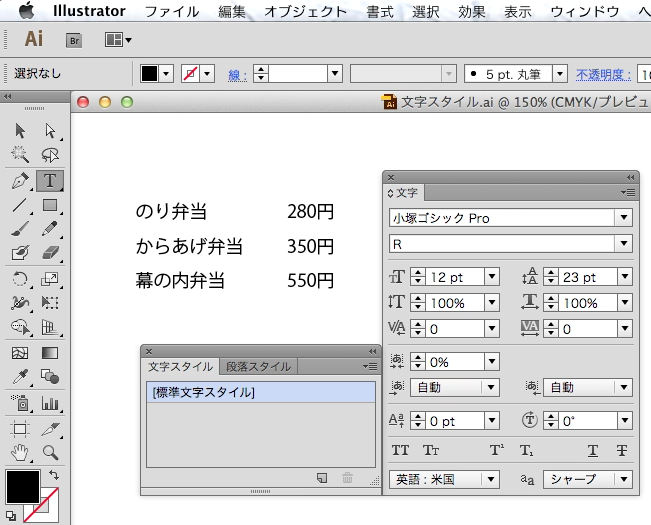Select the Pen tool

pos(20,181)
